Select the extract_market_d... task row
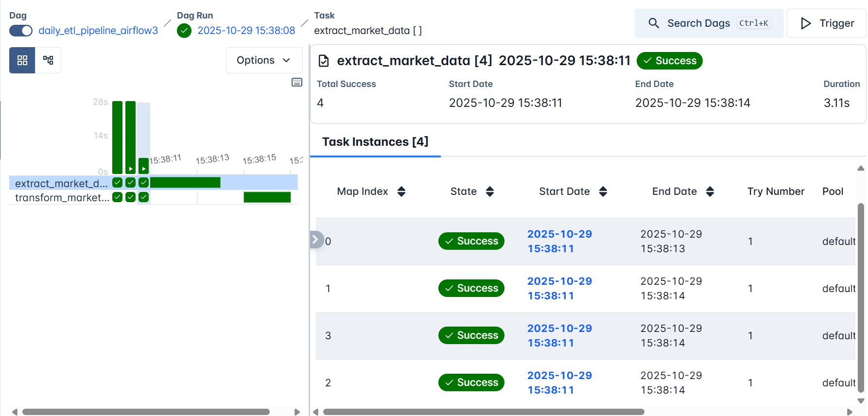 click(x=61, y=183)
